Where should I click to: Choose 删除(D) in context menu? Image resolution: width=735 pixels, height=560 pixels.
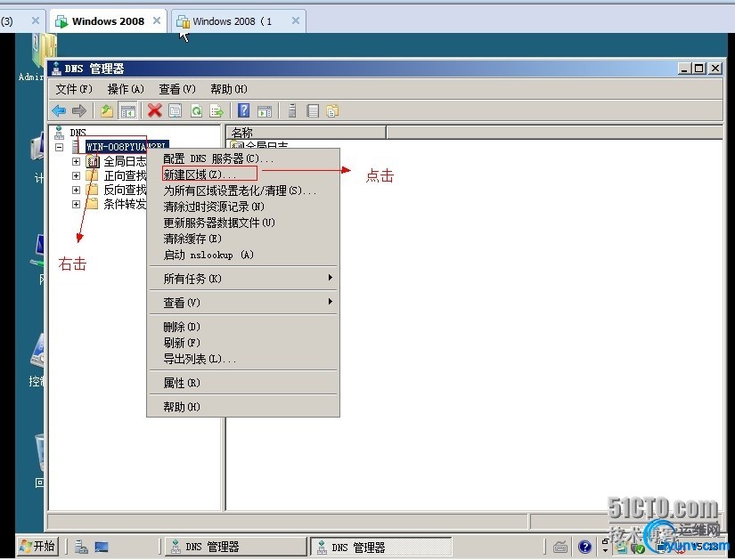[x=243, y=326]
